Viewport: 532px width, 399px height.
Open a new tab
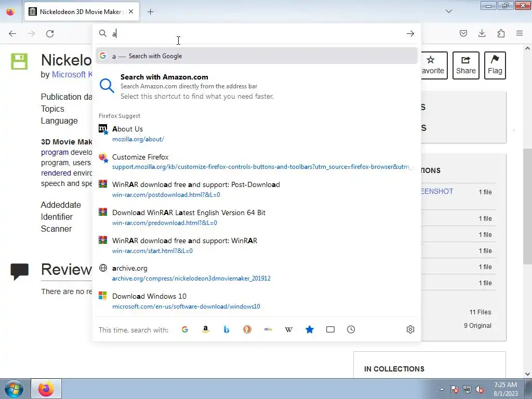150,11
